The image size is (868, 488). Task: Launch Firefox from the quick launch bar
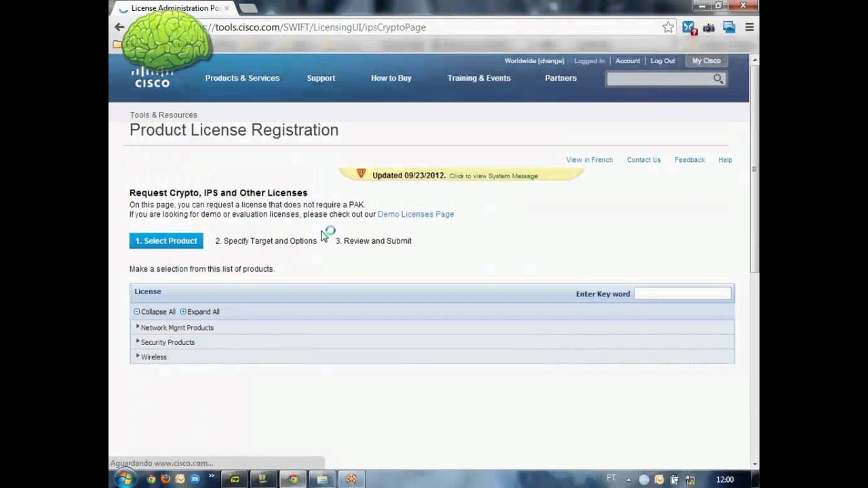[x=165, y=479]
